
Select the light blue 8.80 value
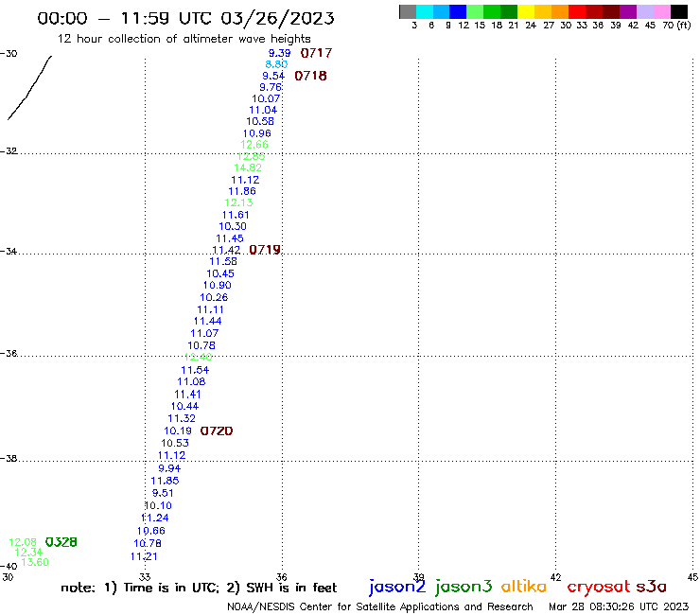pyautogui.click(x=276, y=64)
